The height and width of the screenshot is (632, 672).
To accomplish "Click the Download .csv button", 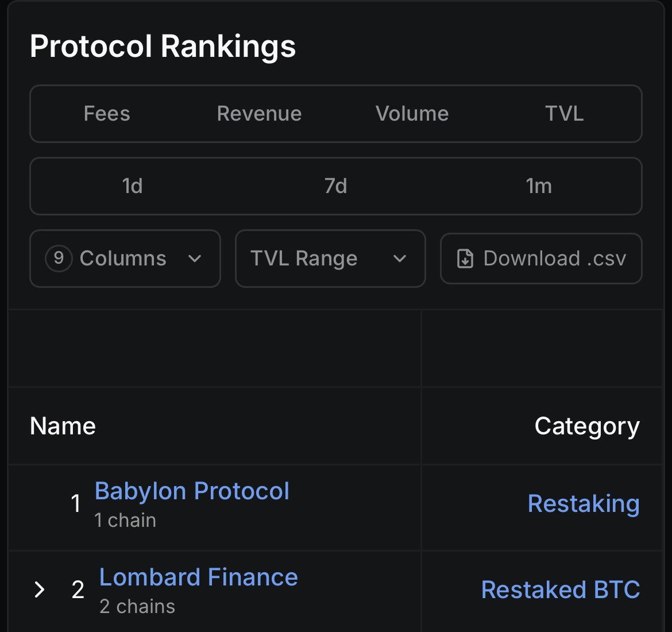I will pos(541,259).
